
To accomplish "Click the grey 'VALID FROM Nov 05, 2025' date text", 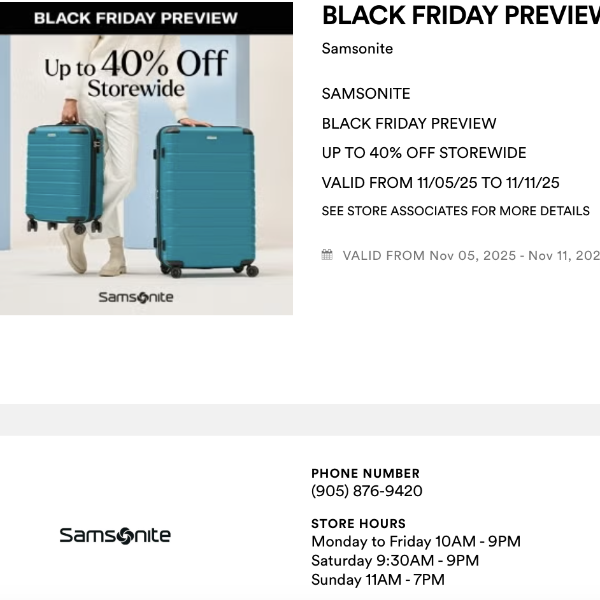I will [470, 255].
